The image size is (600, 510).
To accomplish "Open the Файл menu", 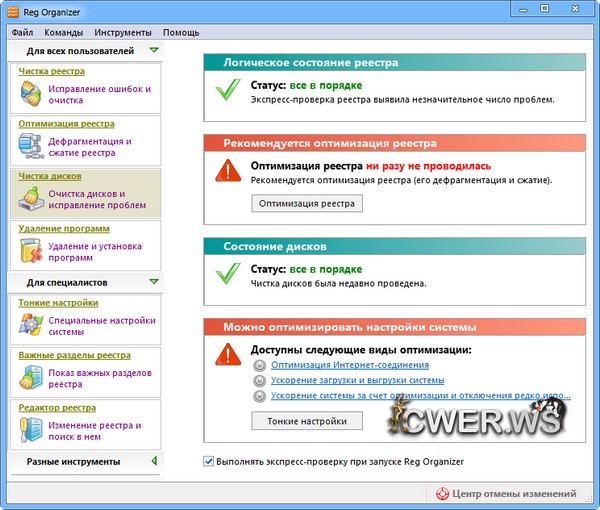I will 23,32.
